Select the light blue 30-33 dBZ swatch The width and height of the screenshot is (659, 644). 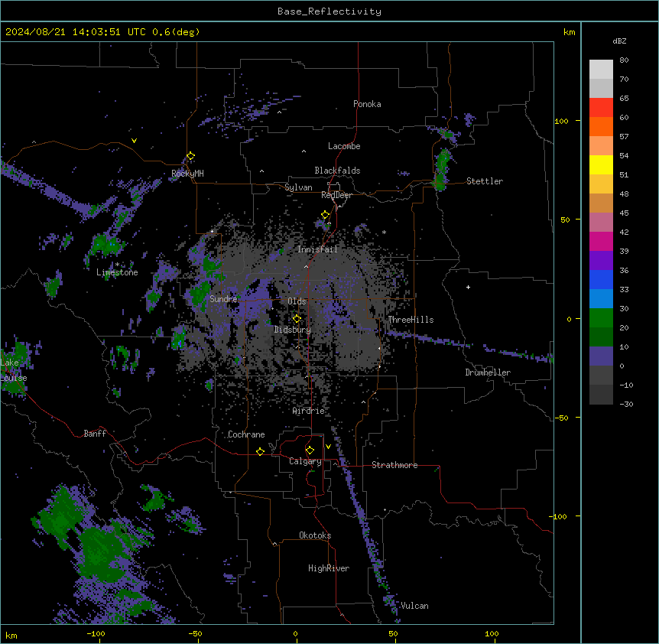[601, 299]
